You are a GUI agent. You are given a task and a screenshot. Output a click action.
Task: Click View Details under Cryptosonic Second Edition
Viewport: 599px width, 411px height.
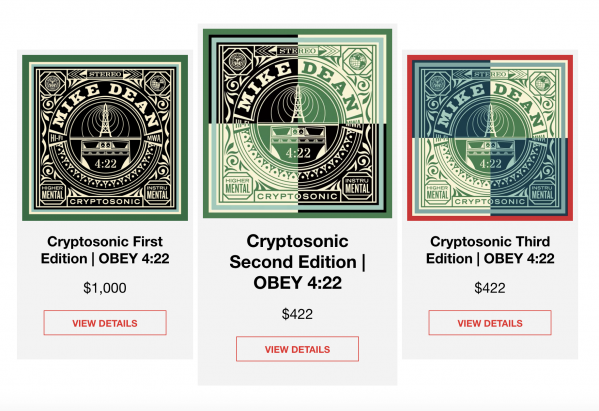tap(297, 349)
